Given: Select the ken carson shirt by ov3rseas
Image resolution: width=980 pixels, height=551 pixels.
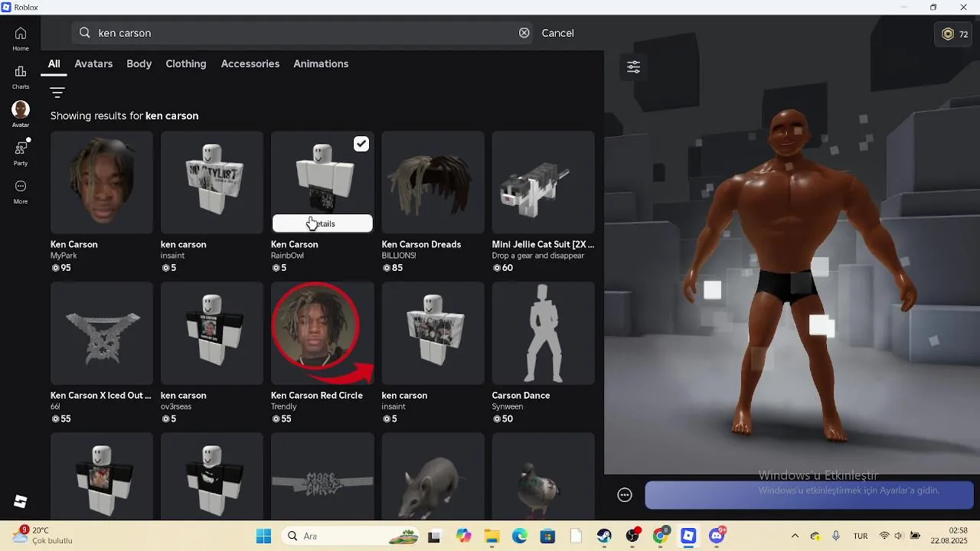Looking at the screenshot, I should coord(212,333).
